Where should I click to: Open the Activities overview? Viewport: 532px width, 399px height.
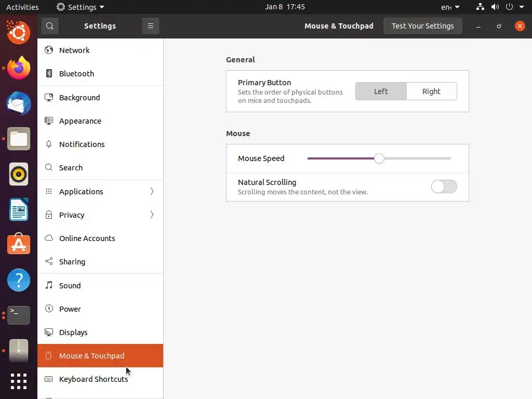22,7
